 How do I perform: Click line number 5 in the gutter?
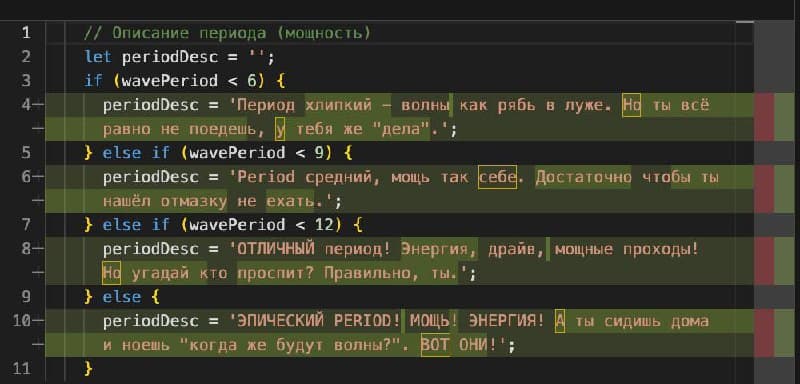tap(26, 153)
